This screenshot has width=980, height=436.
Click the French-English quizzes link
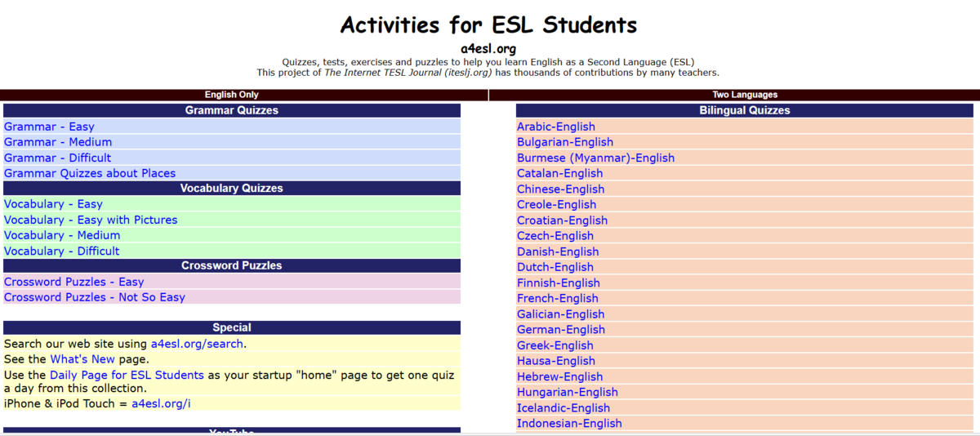point(558,298)
